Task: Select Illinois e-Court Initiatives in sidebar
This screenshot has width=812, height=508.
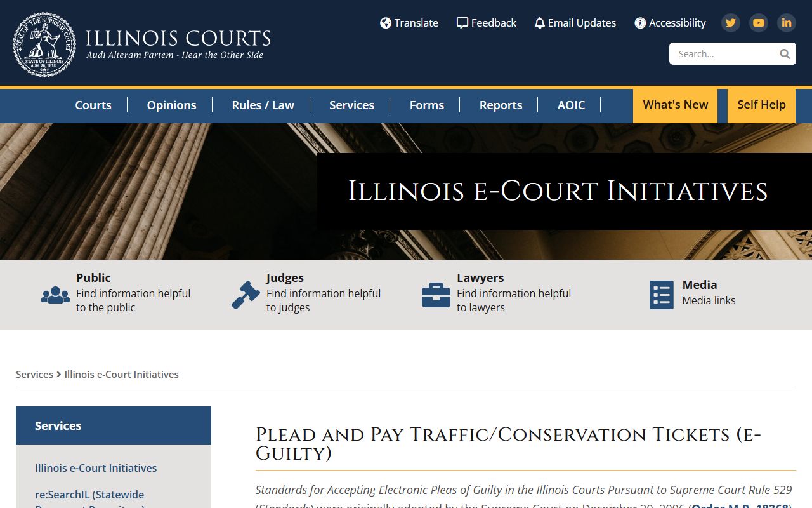Action: point(96,468)
